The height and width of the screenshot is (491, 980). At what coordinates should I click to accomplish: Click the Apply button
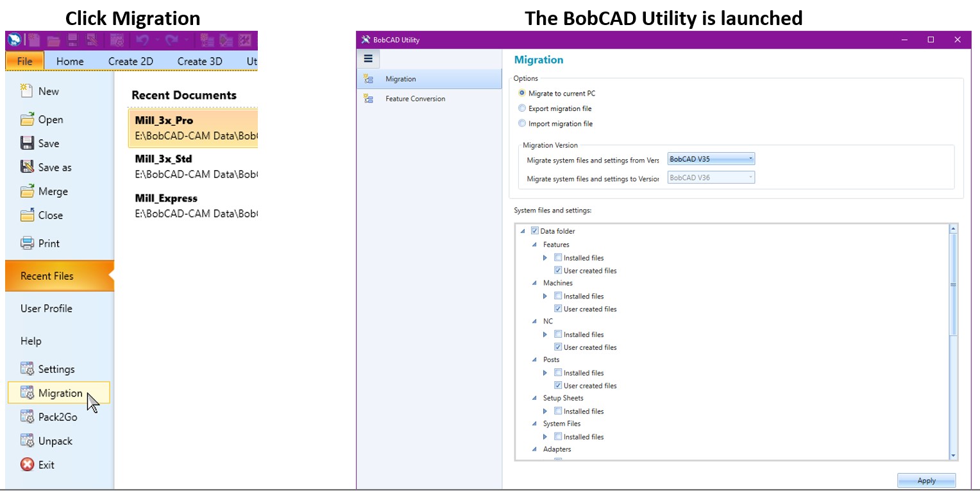926,480
